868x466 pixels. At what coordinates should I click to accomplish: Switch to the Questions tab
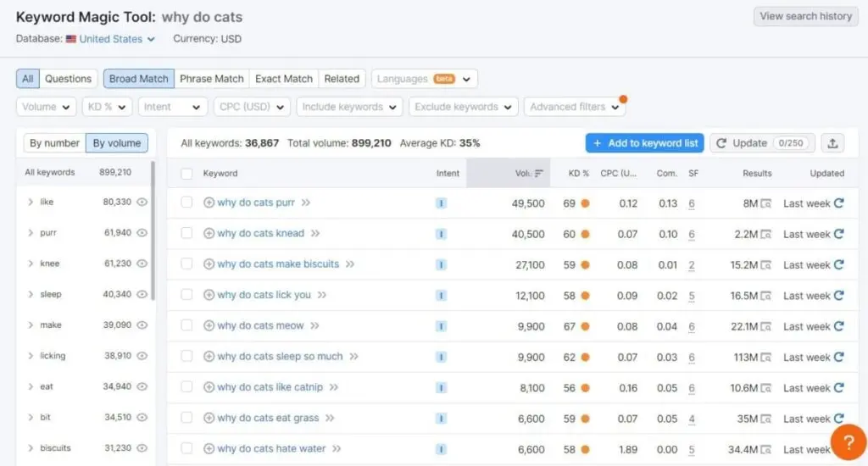[x=68, y=79]
